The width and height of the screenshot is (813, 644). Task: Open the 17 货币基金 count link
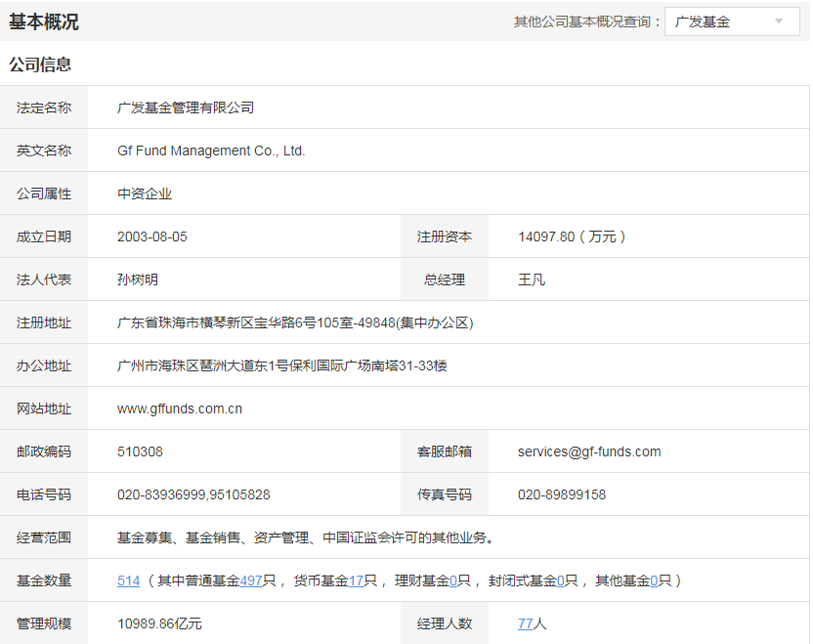point(356,580)
